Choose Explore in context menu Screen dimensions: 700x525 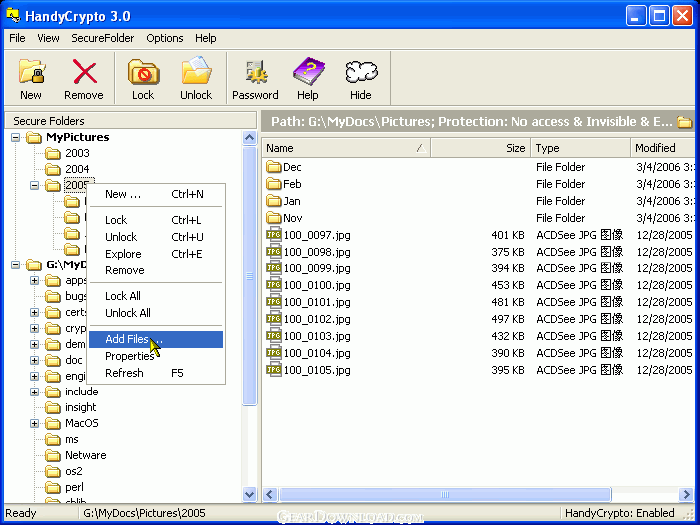pyautogui.click(x=156, y=254)
